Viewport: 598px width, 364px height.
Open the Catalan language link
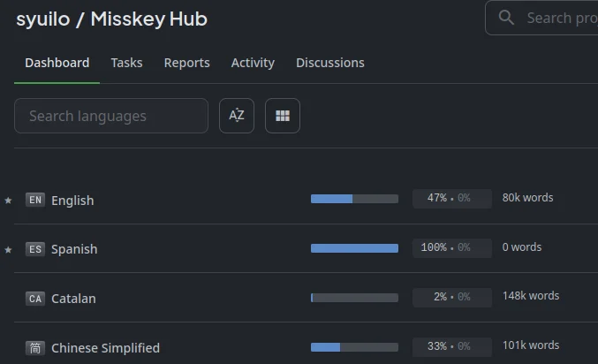click(x=73, y=299)
